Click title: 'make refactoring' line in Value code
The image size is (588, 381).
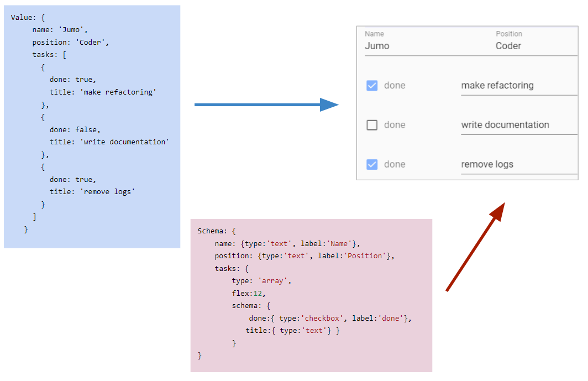tap(103, 92)
